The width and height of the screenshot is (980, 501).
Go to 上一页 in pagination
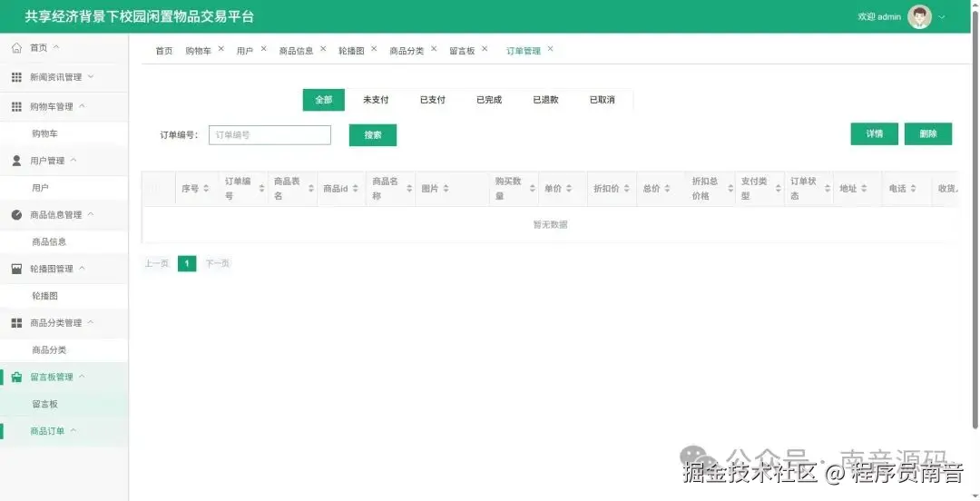(157, 264)
